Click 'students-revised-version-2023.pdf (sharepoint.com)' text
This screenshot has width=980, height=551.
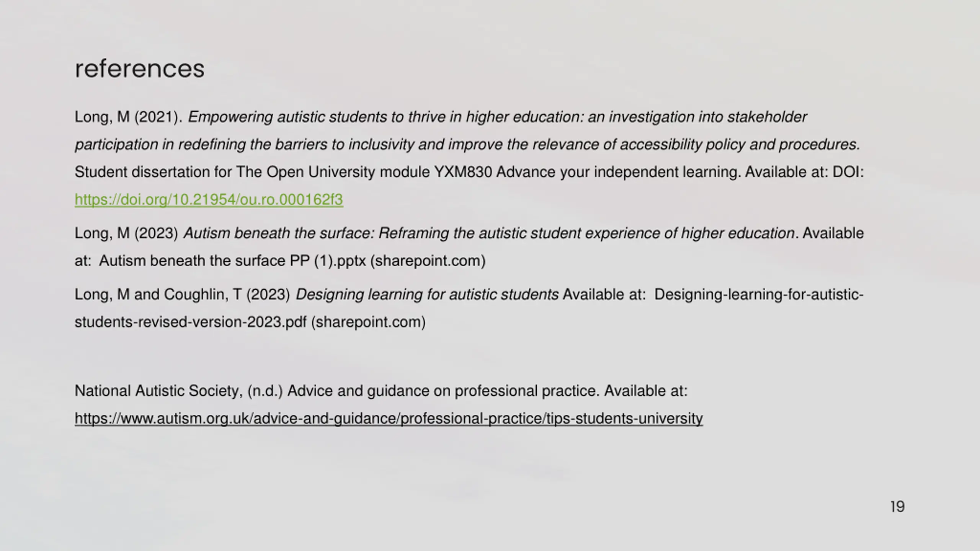click(250, 322)
